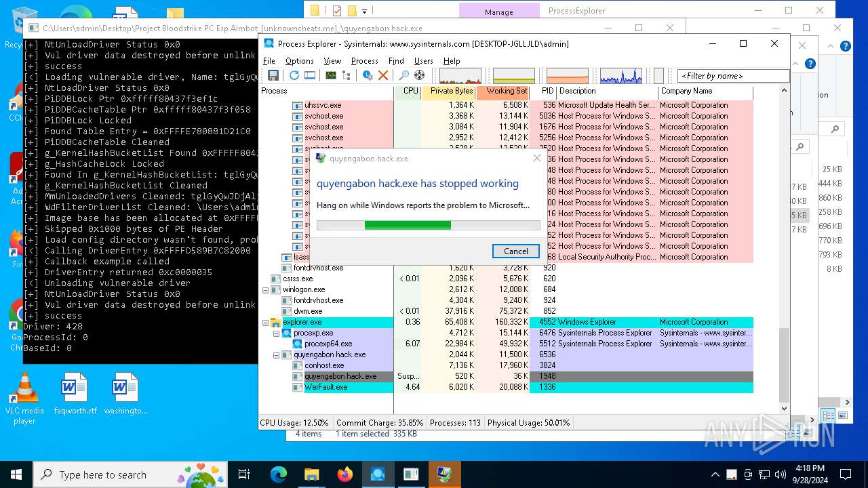Open the Process menu
The image size is (868, 488).
[x=365, y=60]
